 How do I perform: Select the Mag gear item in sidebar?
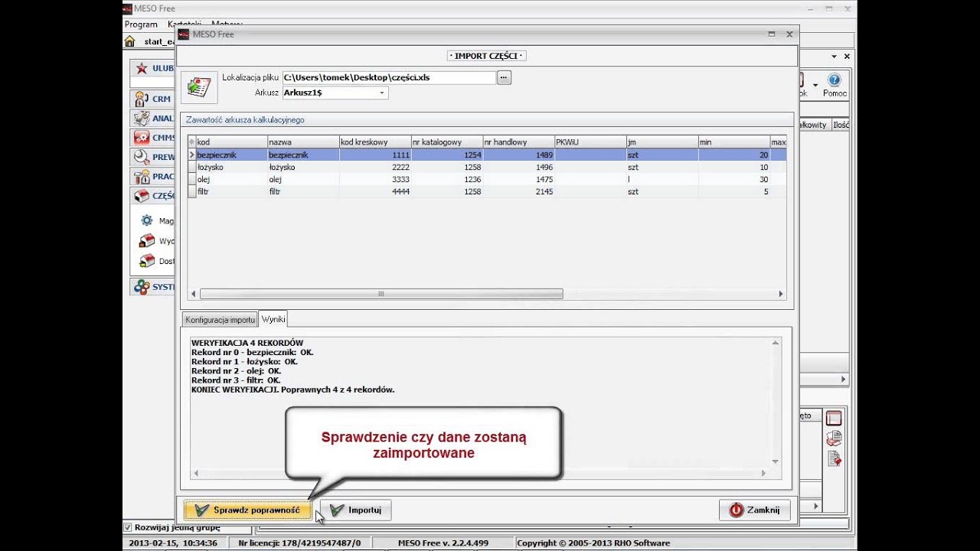pyautogui.click(x=156, y=220)
